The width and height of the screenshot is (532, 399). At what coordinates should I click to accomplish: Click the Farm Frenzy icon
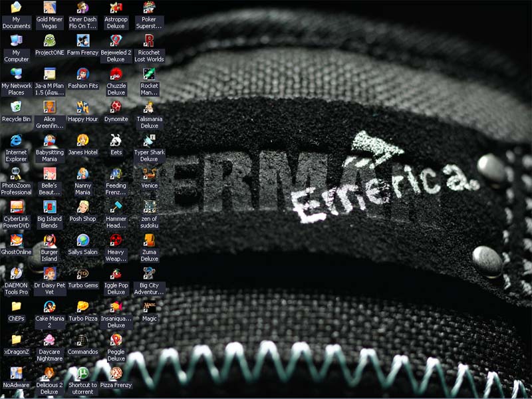[82, 41]
